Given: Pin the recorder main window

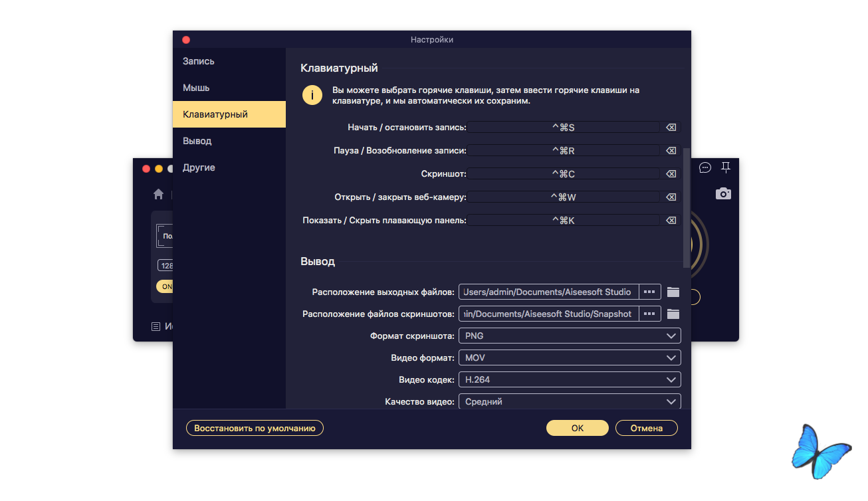Looking at the screenshot, I should [725, 167].
